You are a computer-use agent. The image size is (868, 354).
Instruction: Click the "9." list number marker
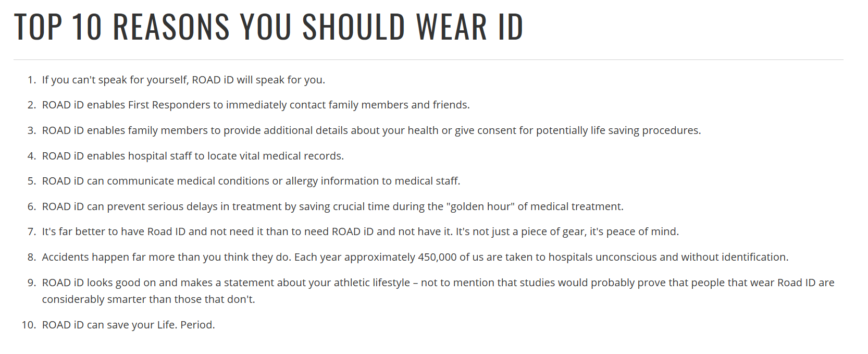point(32,283)
